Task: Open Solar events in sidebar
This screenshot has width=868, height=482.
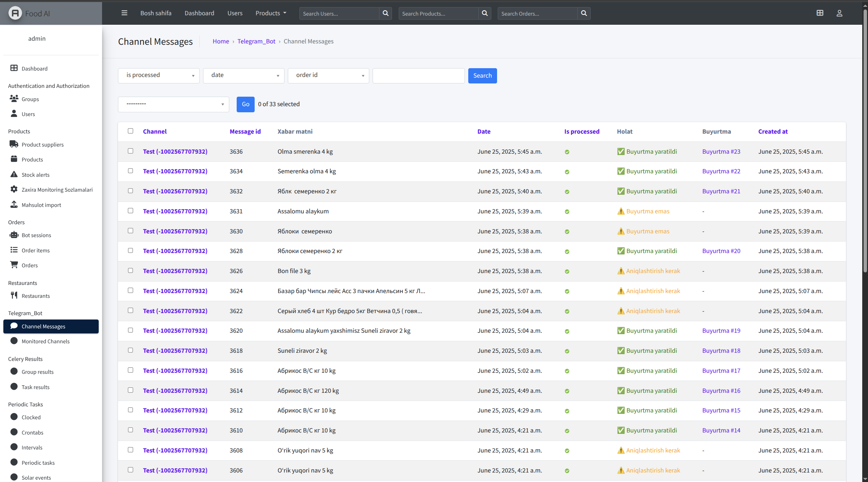Action: click(36, 478)
